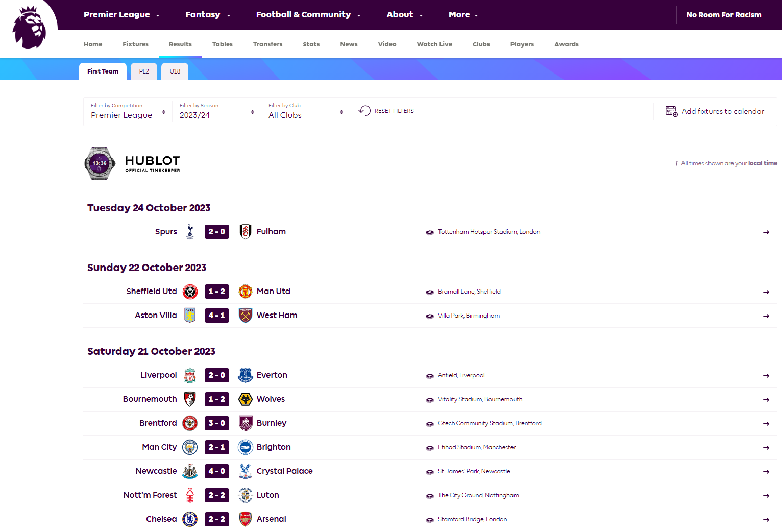Click the Hublot official timekeeper watch
Viewport: 782px width, 532px height.
point(100,163)
